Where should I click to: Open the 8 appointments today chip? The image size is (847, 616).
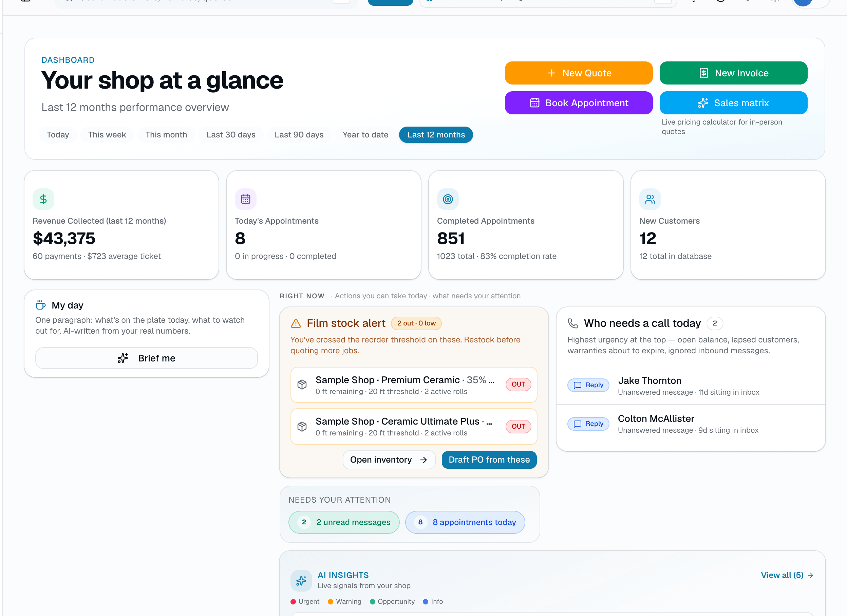465,522
